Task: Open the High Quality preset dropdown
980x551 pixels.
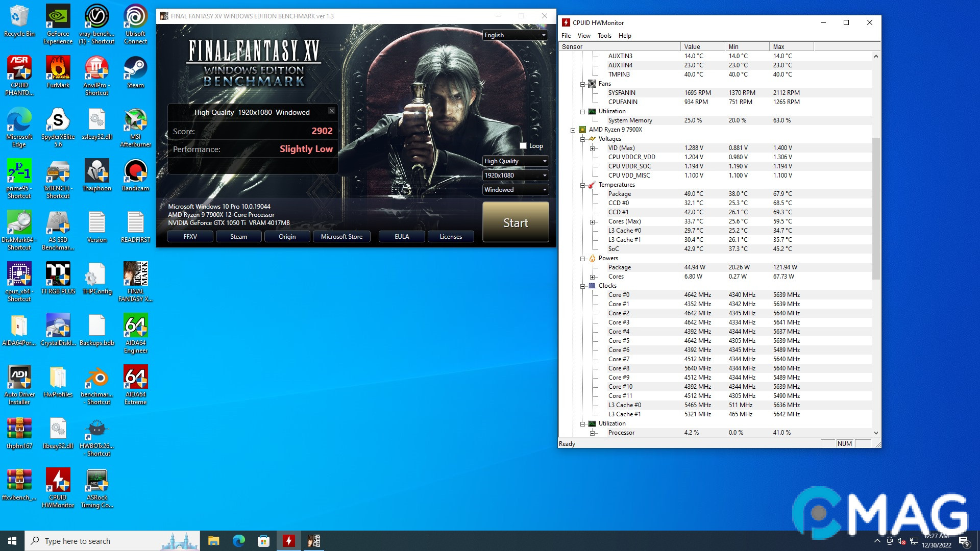Action: pos(515,161)
